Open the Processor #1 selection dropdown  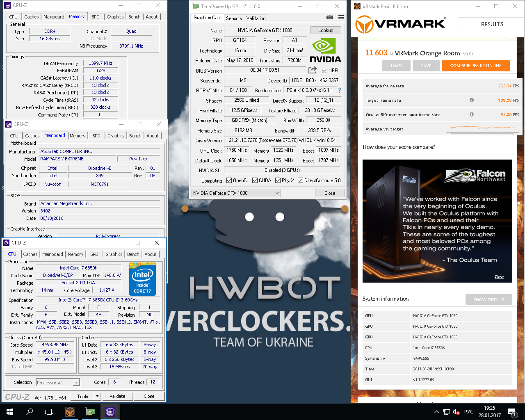point(58,382)
